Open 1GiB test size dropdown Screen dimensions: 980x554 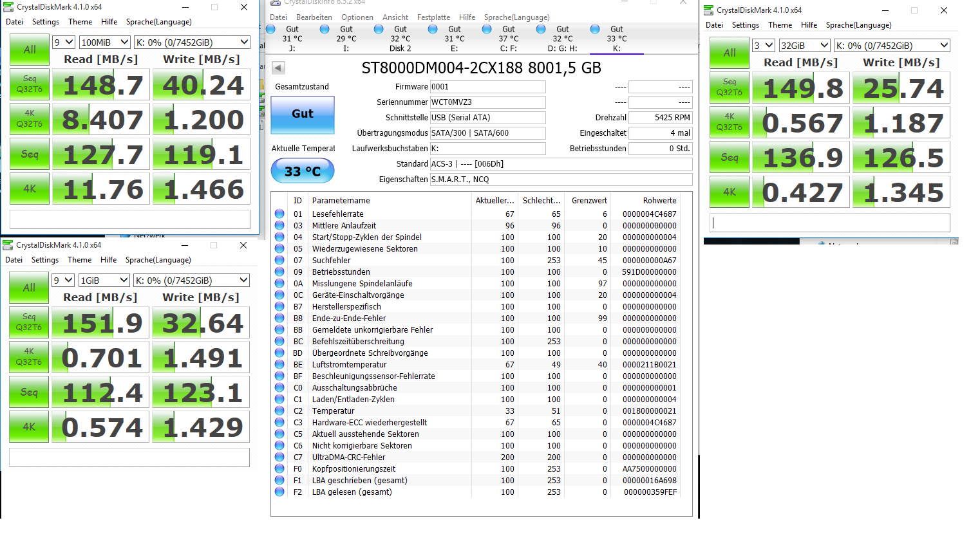click(104, 281)
